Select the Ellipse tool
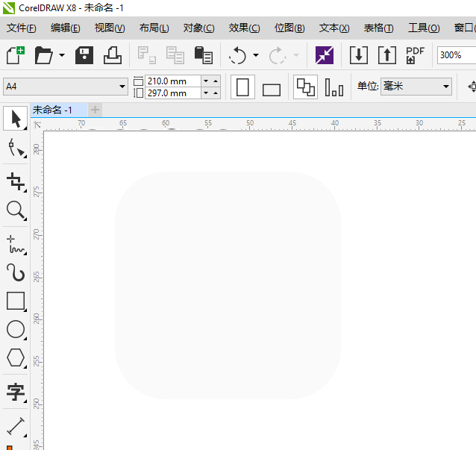476x450 pixels. [15, 329]
